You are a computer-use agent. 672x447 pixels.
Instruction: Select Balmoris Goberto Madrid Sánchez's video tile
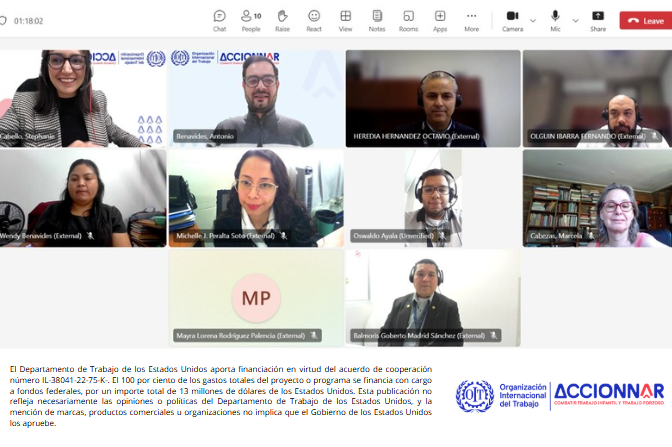[x=433, y=298]
